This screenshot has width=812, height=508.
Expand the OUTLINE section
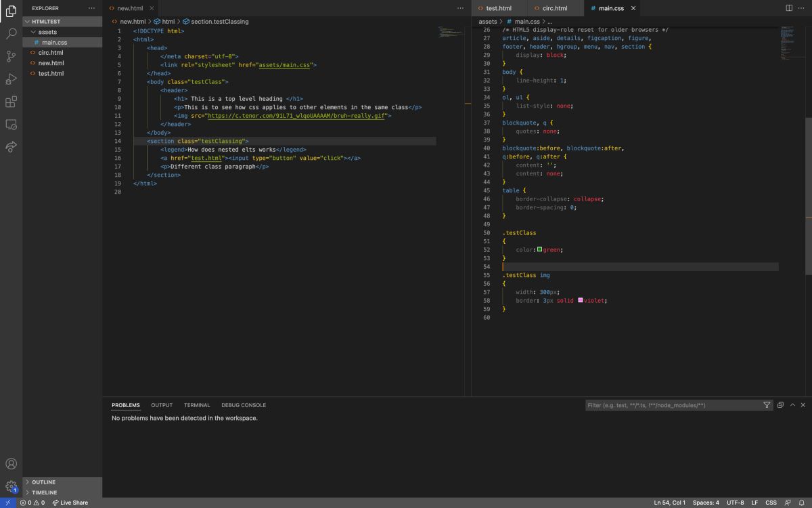[x=62, y=482]
